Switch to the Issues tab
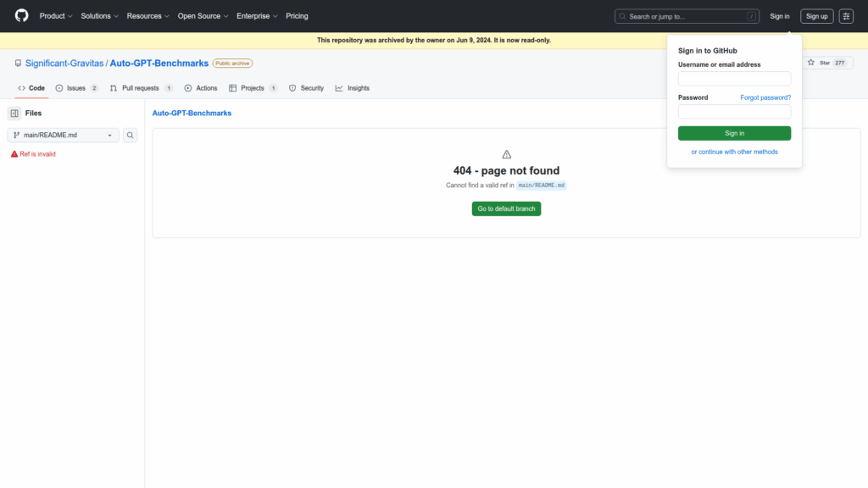The image size is (868, 488). pyautogui.click(x=76, y=88)
